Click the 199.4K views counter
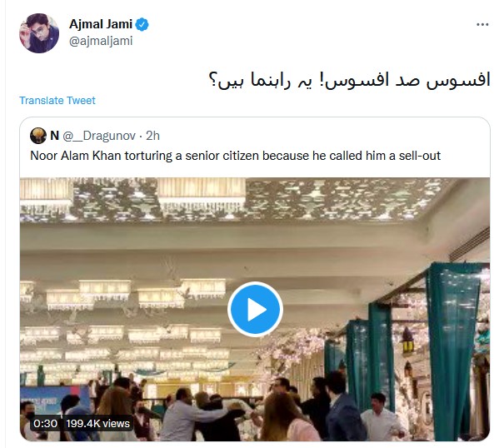The width and height of the screenshot is (504, 448). [97, 423]
